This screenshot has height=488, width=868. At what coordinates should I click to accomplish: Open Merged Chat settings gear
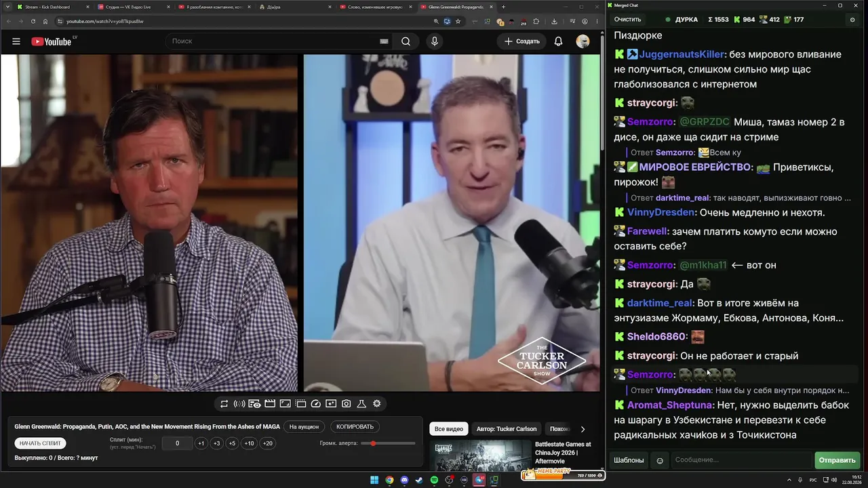(x=852, y=20)
